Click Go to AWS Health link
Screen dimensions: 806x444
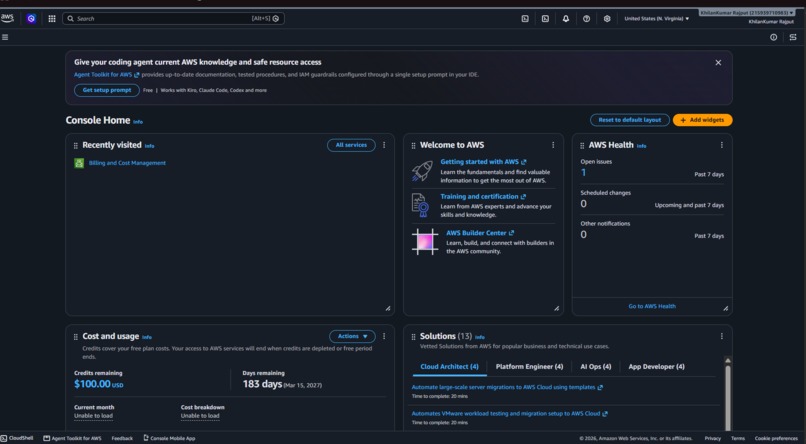coord(652,306)
